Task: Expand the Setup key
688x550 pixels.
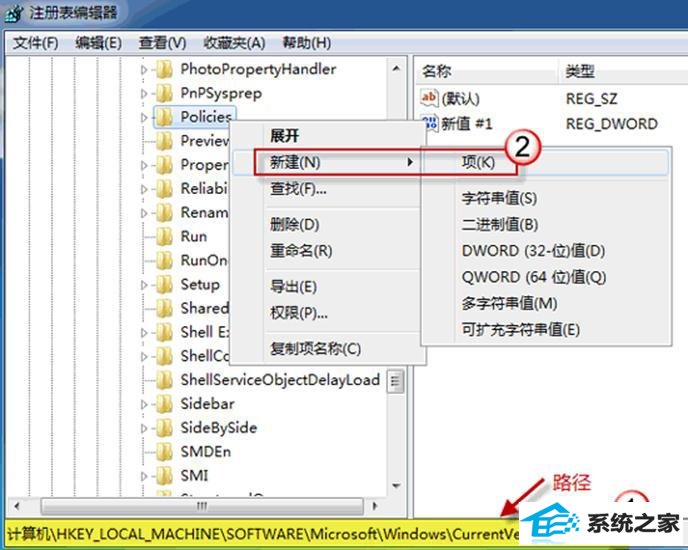Action: pyautogui.click(x=144, y=285)
